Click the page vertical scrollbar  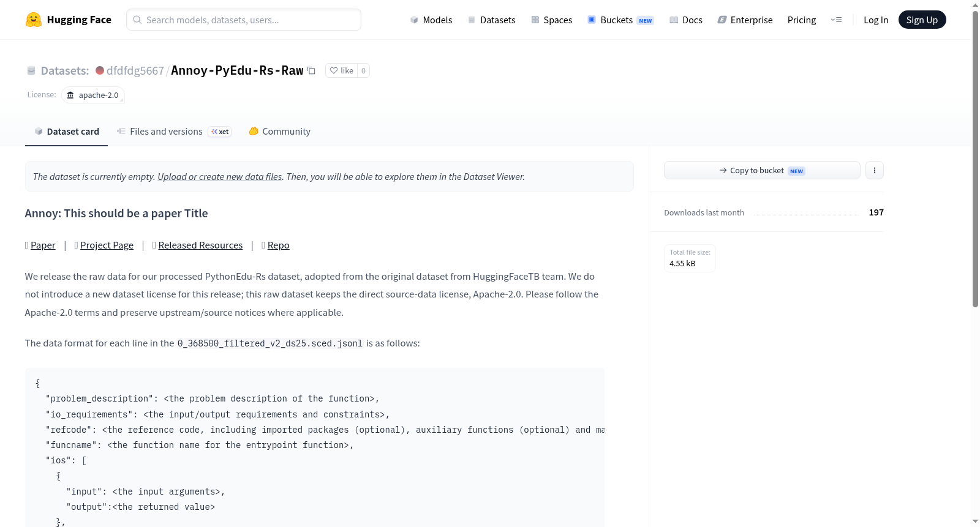(975, 159)
